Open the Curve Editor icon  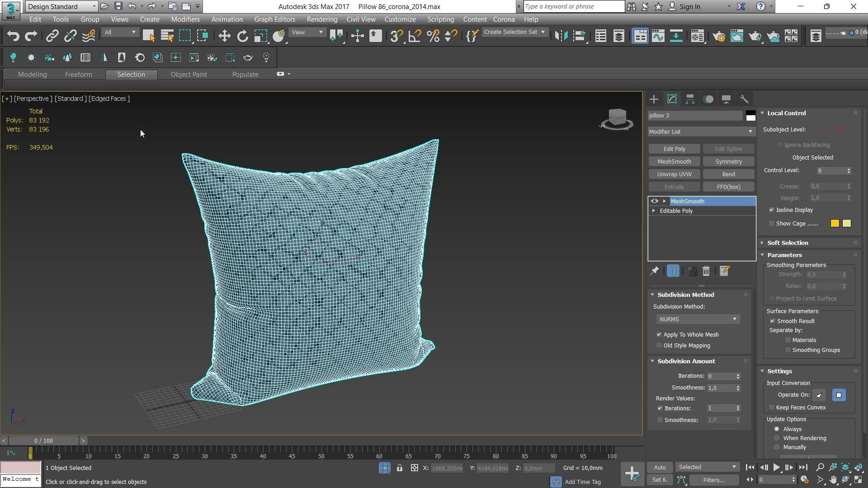(x=658, y=36)
